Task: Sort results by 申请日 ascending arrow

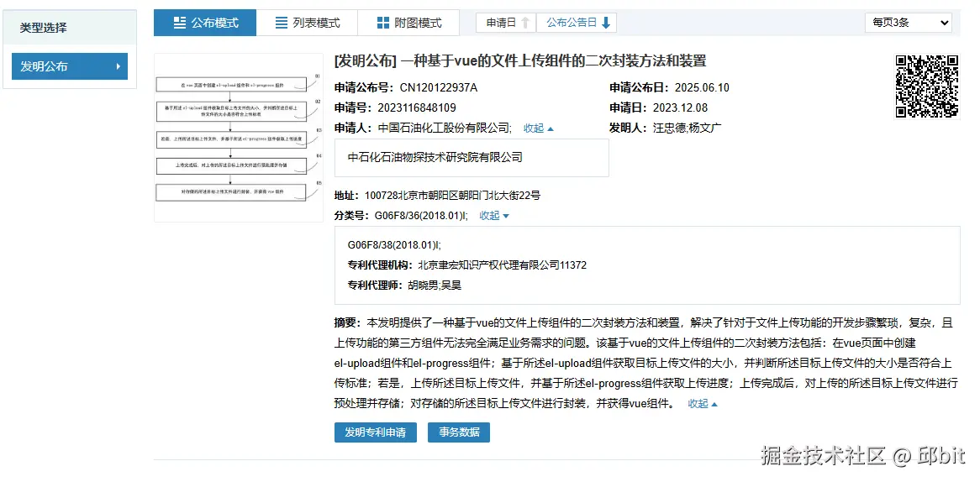Action: (525, 23)
